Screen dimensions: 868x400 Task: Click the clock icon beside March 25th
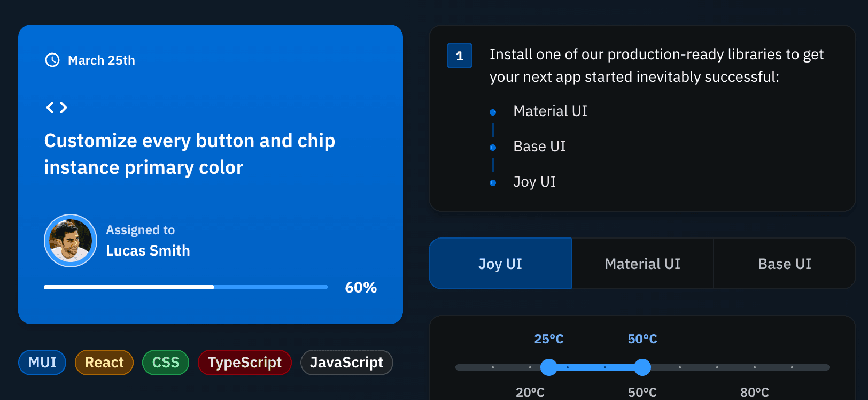pyautogui.click(x=52, y=60)
